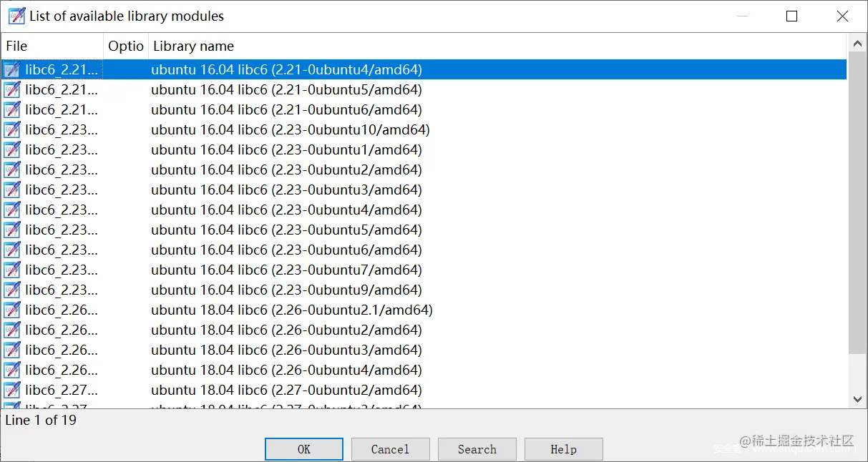Minimize the library modules dialog
Image resolution: width=868 pixels, height=462 pixels.
coord(742,16)
